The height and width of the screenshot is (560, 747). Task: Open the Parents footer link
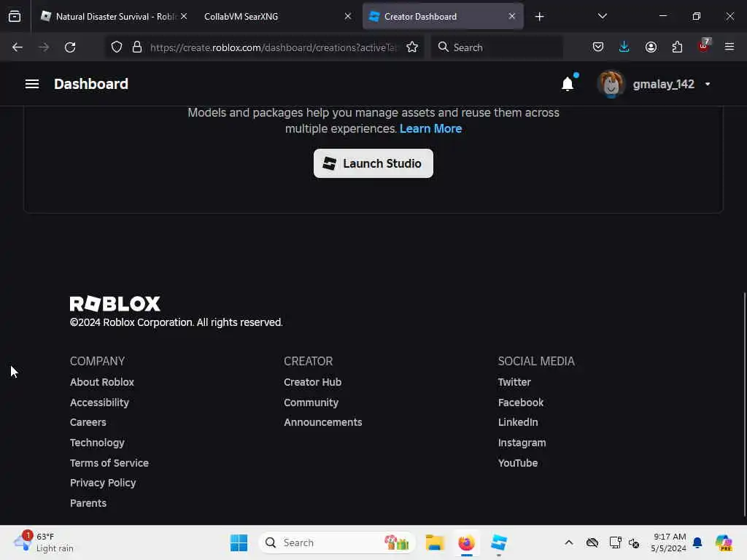coord(88,503)
